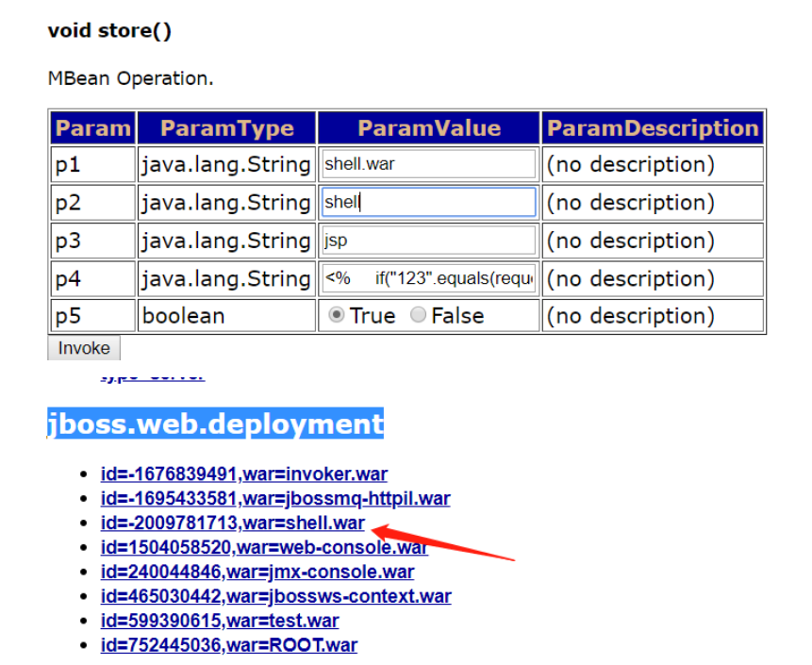The width and height of the screenshot is (812, 665).
Task: Open the war=jbossmq-httpil.war deployment link
Action: coord(275,498)
